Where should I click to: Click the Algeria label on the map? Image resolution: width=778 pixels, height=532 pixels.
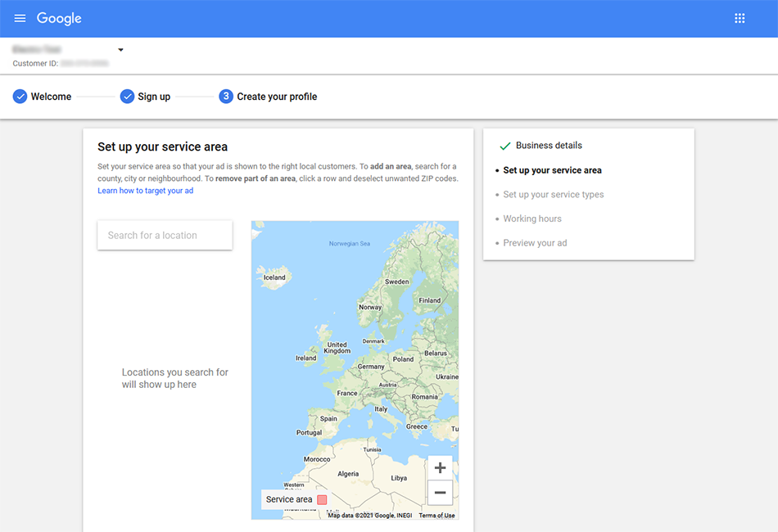tap(348, 474)
